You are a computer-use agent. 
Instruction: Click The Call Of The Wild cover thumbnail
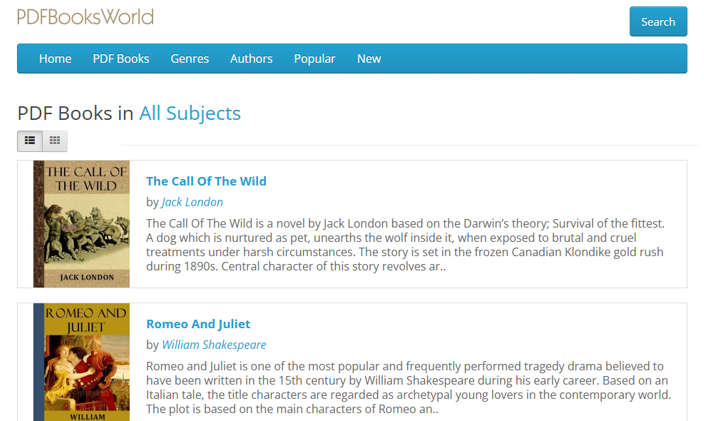82,224
